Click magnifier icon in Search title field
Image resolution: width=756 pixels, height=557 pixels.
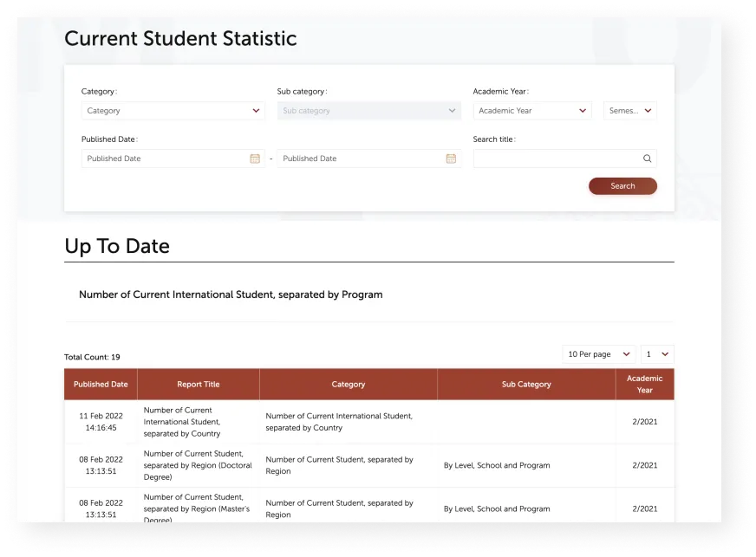pos(647,159)
